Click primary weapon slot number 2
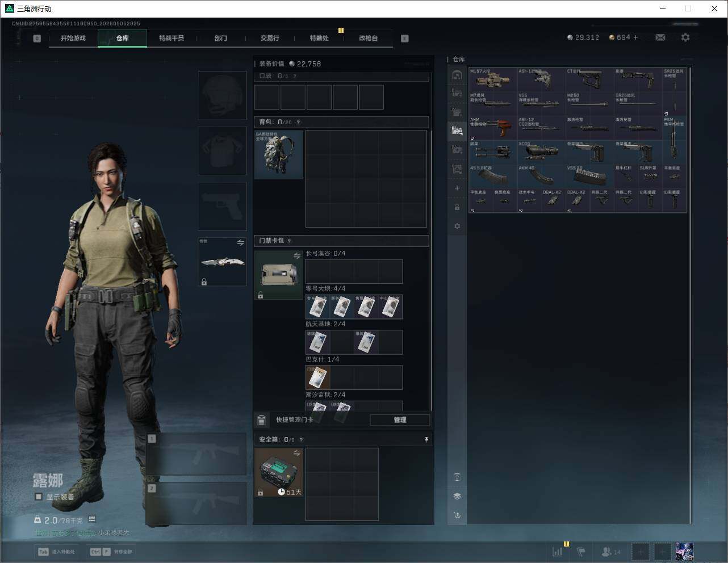The image size is (728, 563). (196, 504)
